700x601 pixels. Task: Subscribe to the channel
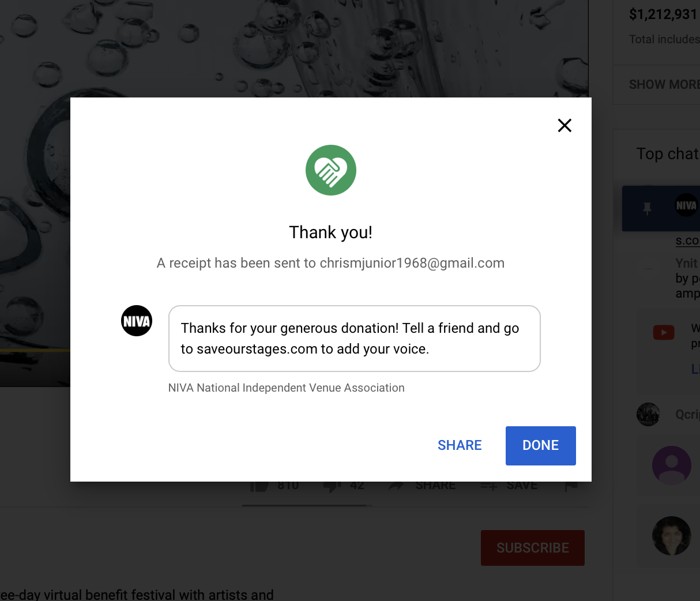532,548
